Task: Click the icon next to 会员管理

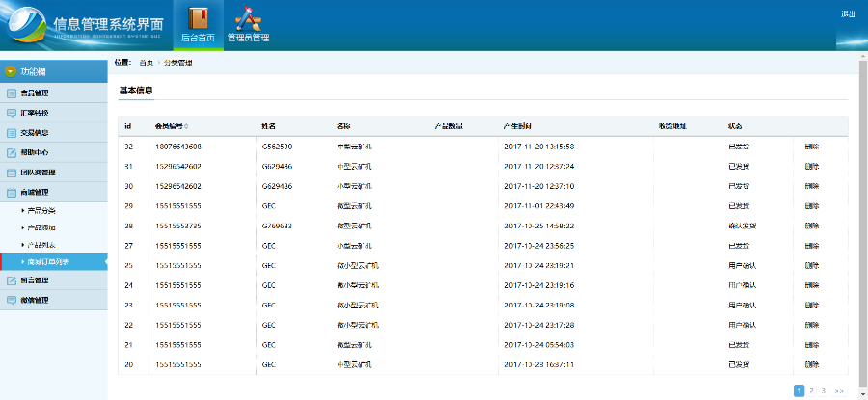Action: [12, 93]
